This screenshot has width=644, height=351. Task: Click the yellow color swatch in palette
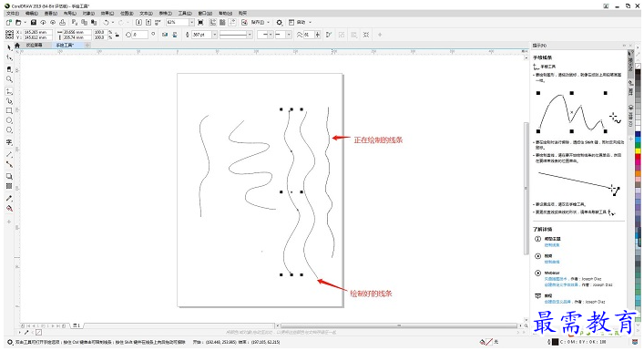[x=638, y=151]
